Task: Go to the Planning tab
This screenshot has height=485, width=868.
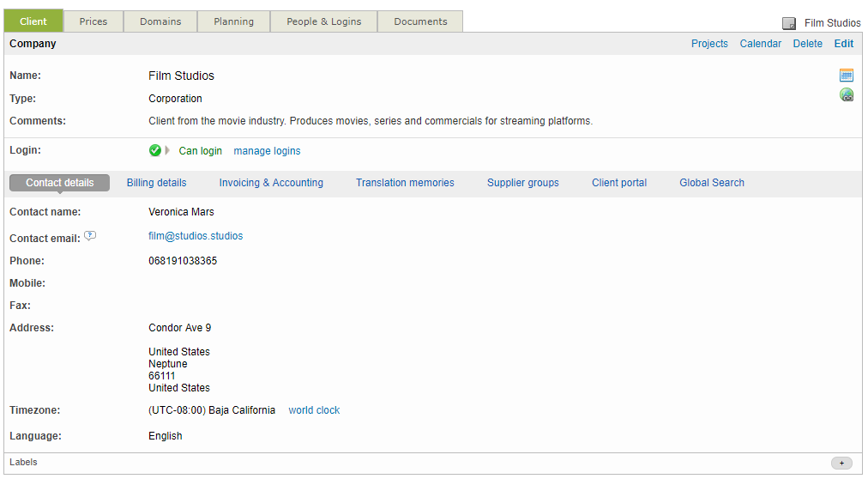Action: [x=233, y=21]
